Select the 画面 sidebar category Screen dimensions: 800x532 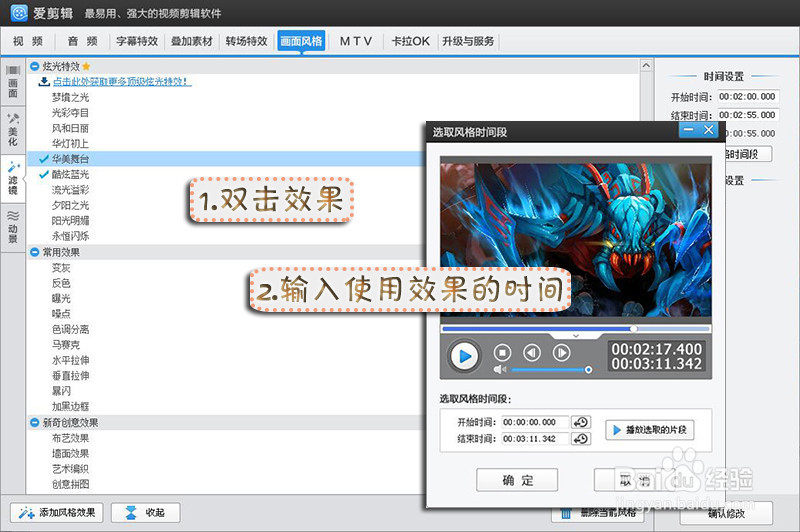click(13, 82)
